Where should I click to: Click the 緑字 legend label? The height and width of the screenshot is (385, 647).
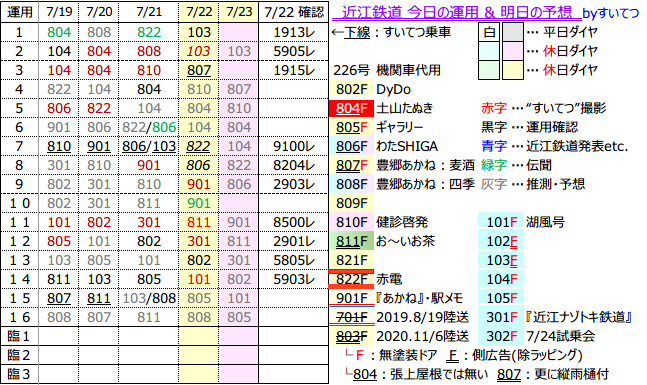tap(494, 165)
